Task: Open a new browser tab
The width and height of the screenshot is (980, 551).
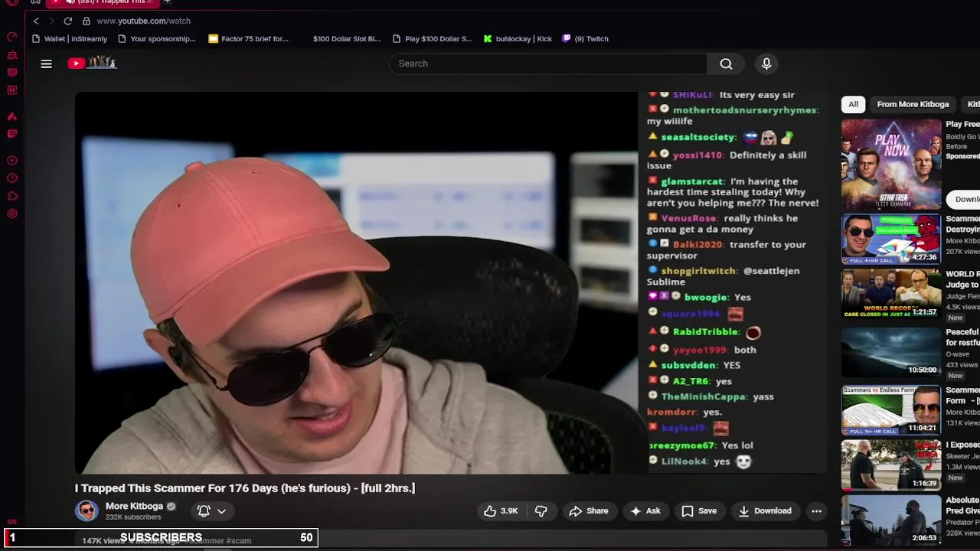Action: (167, 2)
